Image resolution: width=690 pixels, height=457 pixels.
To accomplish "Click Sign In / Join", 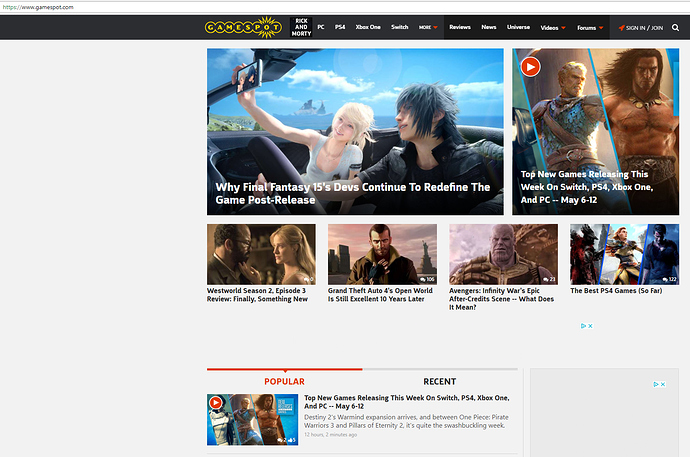I will pyautogui.click(x=644, y=28).
